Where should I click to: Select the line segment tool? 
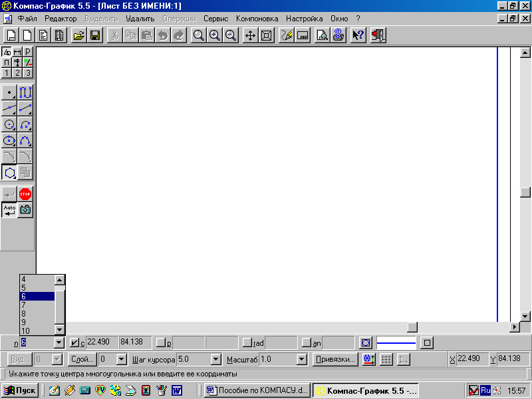pyautogui.click(x=25, y=108)
